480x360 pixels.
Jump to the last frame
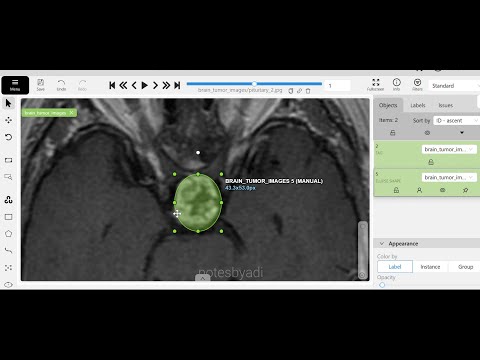point(177,85)
